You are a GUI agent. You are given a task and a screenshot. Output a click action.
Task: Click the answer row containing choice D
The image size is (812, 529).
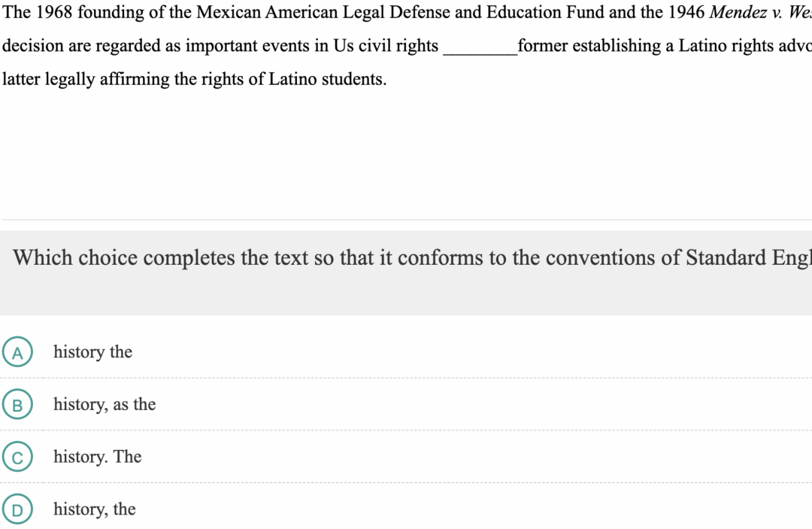pos(406,509)
